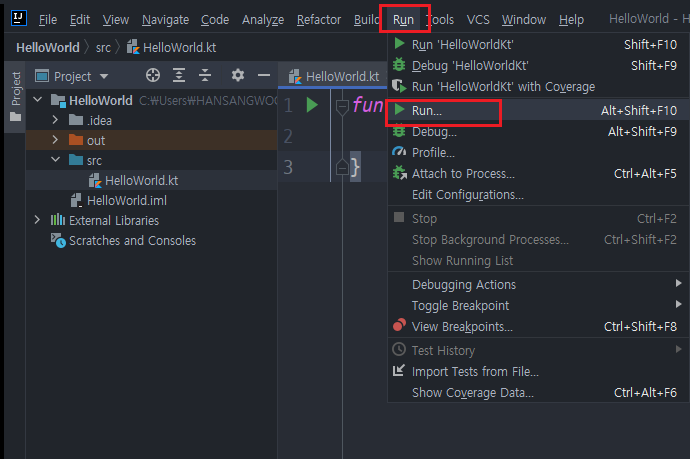The height and width of the screenshot is (459, 690).
Task: Click the Scratches and Consoles icon
Action: coord(58,240)
